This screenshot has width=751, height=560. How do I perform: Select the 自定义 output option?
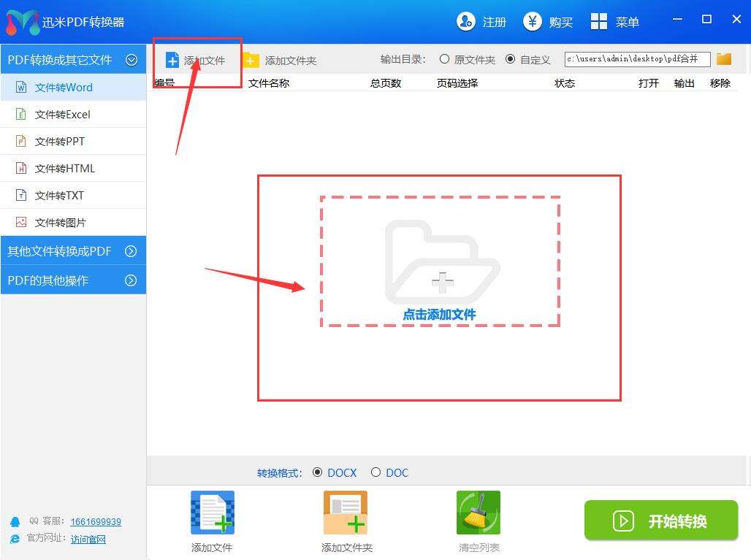pyautogui.click(x=511, y=59)
